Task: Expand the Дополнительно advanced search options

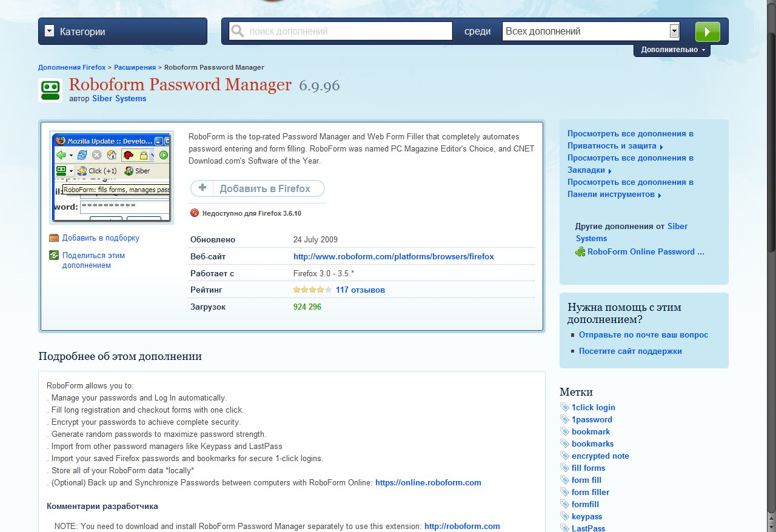Action: (x=672, y=50)
